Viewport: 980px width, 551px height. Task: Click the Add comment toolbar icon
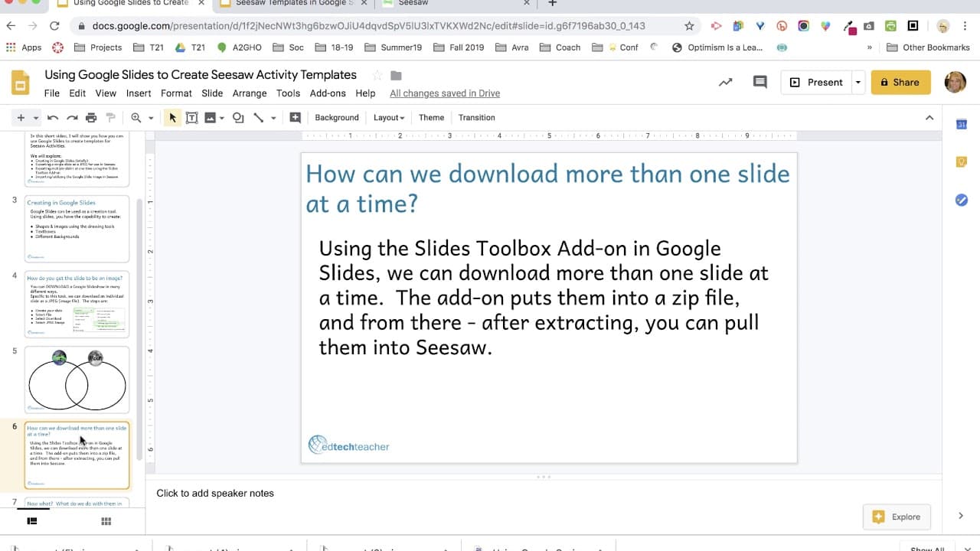pos(295,118)
